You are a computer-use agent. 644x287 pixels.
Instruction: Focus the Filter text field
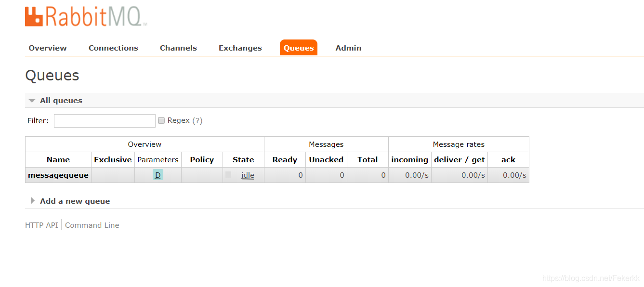click(x=105, y=121)
